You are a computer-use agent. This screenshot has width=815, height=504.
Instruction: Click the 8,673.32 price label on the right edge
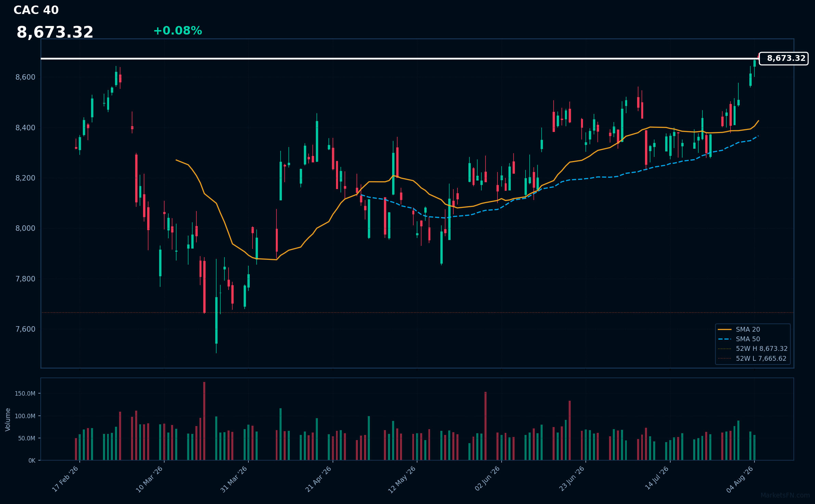(x=784, y=58)
